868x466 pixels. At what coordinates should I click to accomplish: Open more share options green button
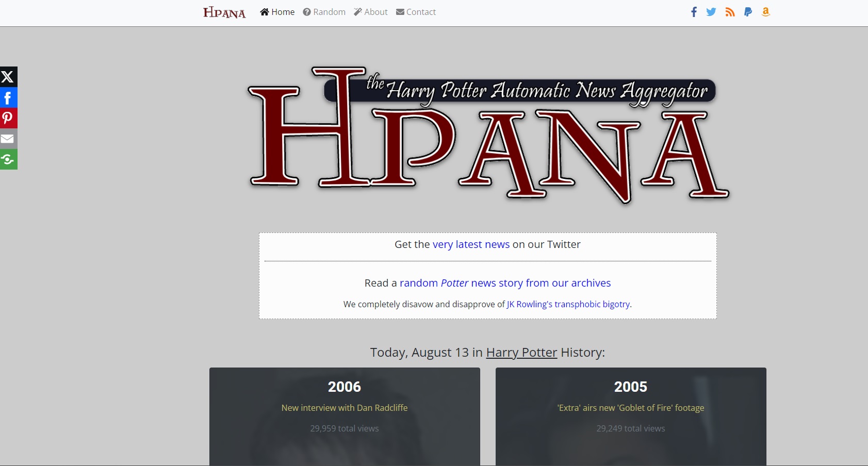pyautogui.click(x=9, y=159)
